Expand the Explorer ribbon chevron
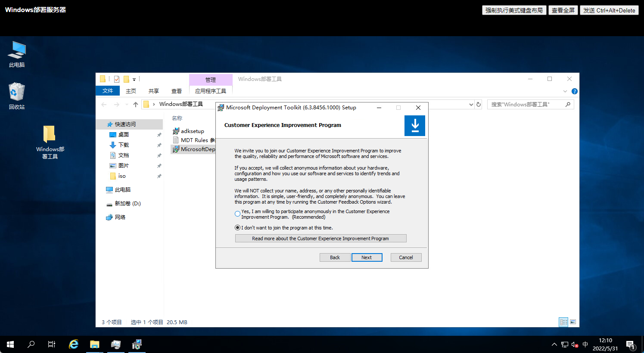The height and width of the screenshot is (353, 644). [x=565, y=91]
